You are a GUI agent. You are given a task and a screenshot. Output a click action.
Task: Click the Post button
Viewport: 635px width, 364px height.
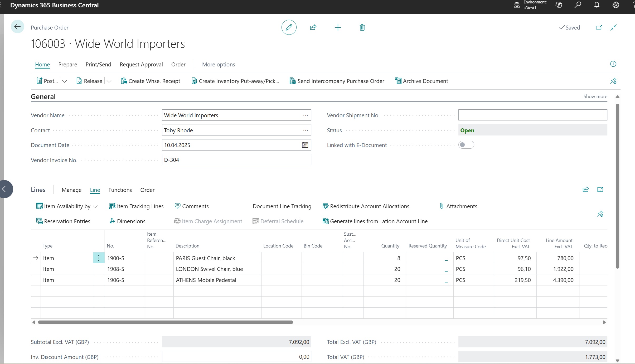(x=47, y=81)
